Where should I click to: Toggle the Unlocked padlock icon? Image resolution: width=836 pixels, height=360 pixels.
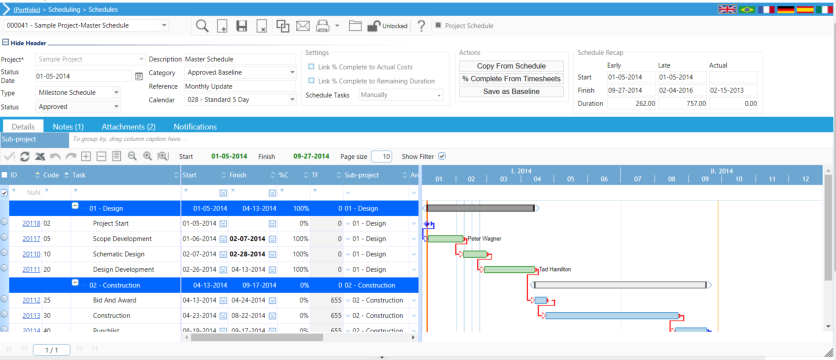[x=373, y=26]
